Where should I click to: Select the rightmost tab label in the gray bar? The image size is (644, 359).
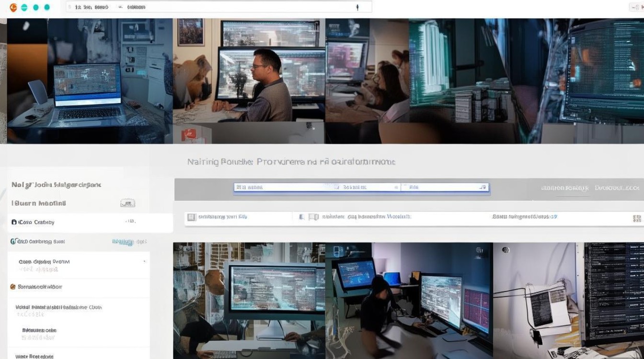[617, 188]
